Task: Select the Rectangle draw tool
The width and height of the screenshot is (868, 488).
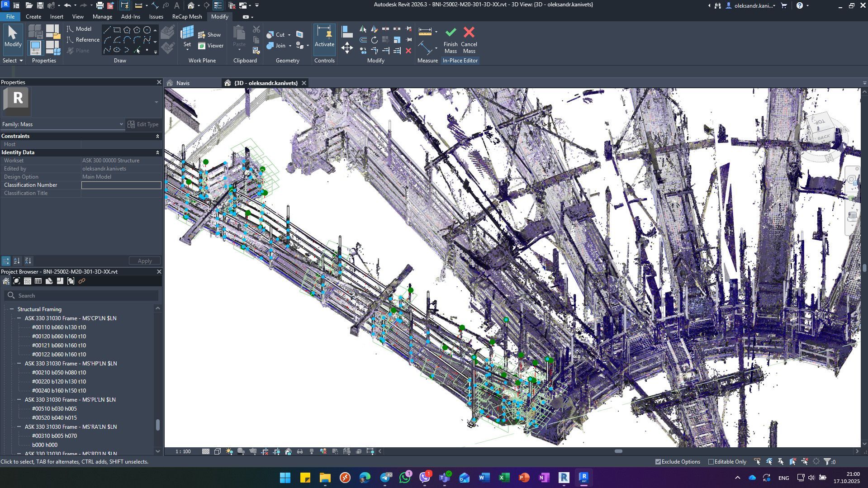Action: [x=117, y=30]
